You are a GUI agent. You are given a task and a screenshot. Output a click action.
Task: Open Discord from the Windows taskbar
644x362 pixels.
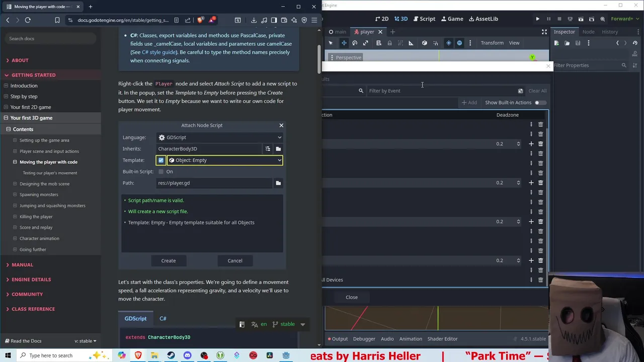tap(187, 355)
